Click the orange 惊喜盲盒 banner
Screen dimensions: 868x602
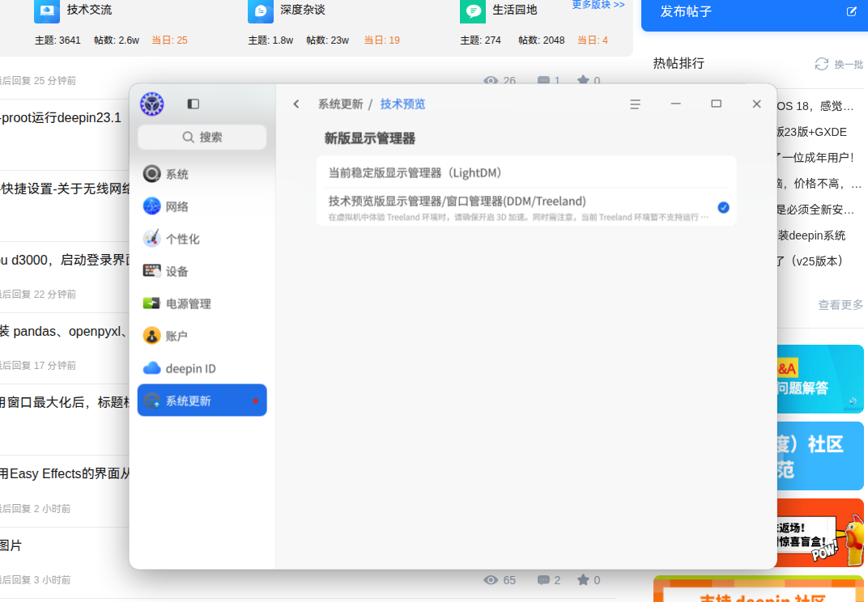pyautogui.click(x=820, y=533)
